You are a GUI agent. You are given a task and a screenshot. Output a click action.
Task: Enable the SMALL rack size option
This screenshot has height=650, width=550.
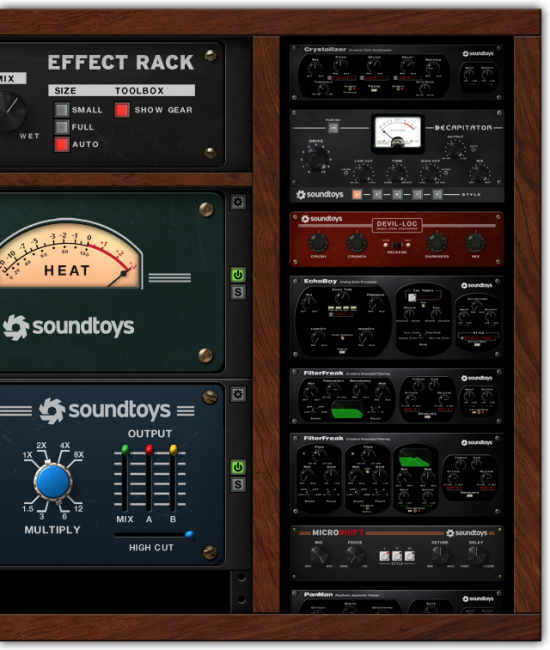click(x=62, y=110)
